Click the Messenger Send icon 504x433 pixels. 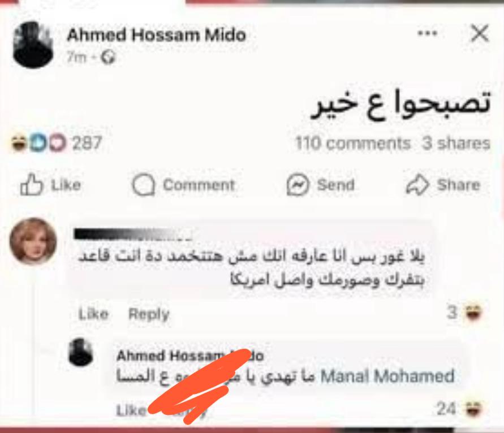click(298, 185)
